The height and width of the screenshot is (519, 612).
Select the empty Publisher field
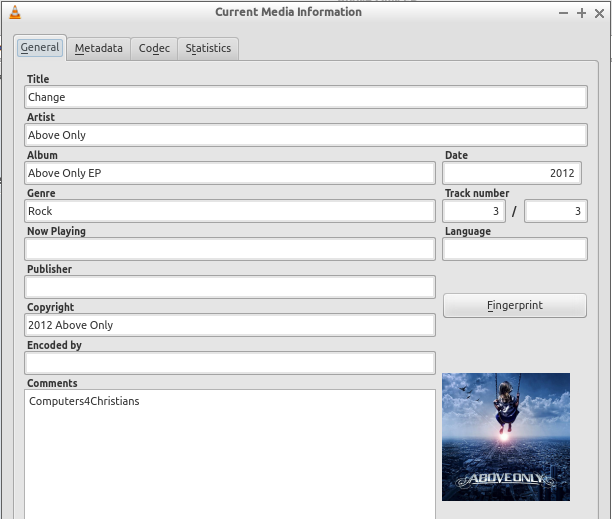click(230, 287)
